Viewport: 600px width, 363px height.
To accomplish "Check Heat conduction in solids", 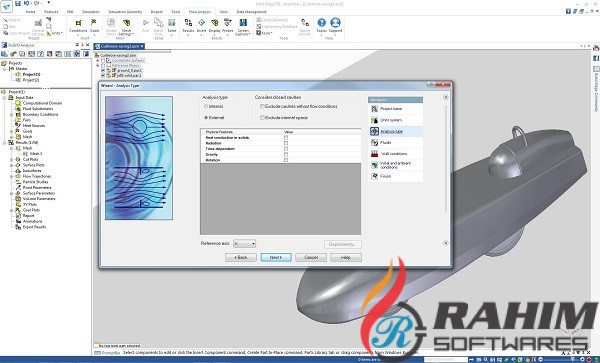I will click(x=286, y=137).
